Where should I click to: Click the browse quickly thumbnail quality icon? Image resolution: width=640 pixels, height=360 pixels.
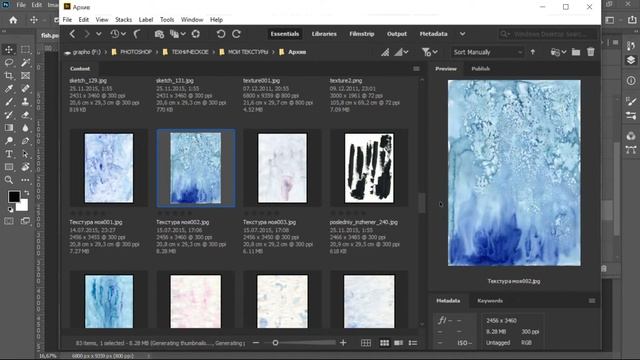[x=385, y=52]
